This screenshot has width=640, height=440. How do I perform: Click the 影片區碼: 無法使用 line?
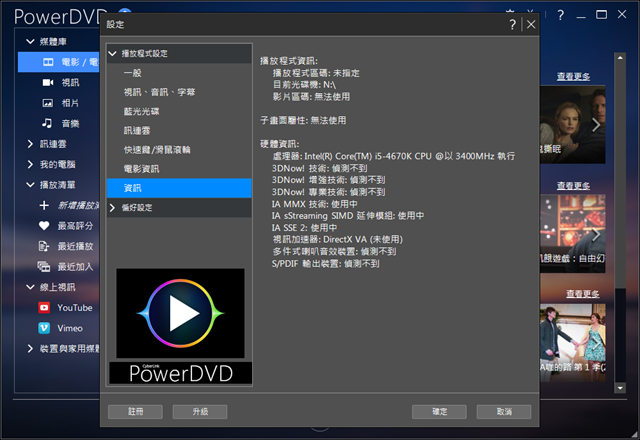(x=311, y=97)
